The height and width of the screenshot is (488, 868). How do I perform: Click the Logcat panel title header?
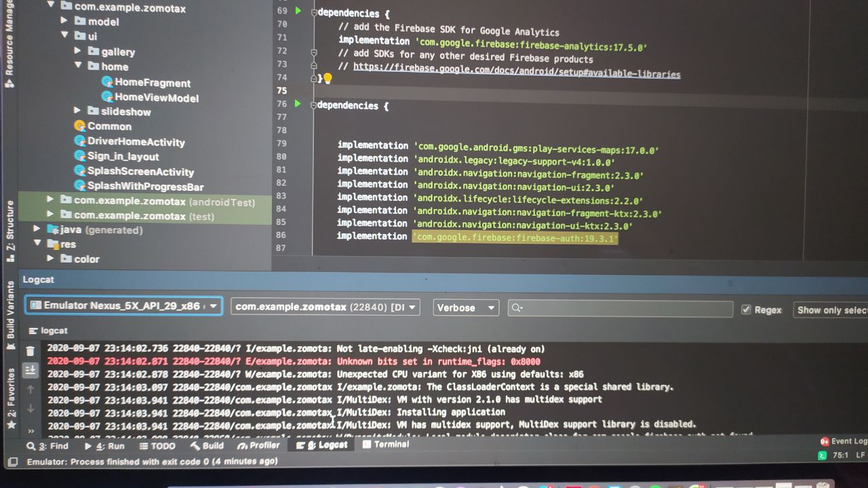[x=38, y=279]
